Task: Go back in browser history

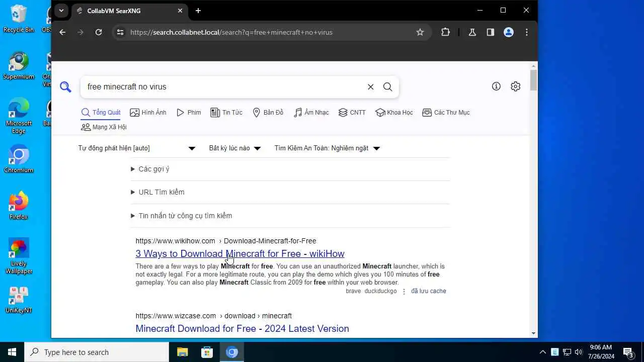Action: 62,32
